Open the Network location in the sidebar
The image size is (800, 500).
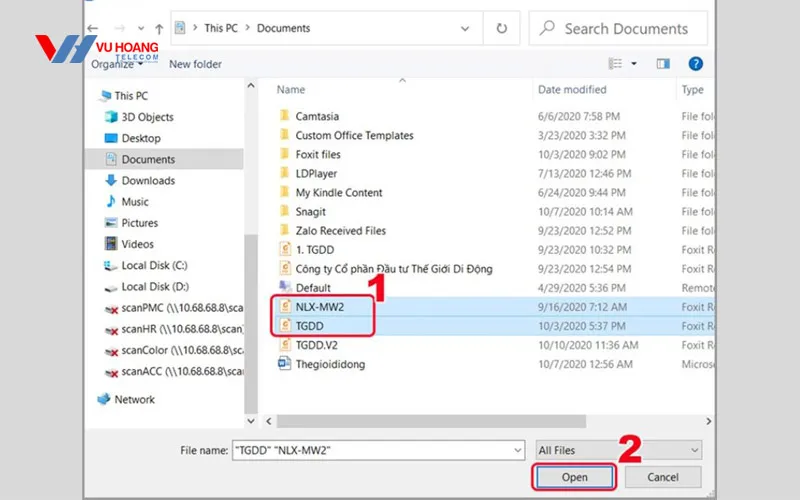[134, 399]
